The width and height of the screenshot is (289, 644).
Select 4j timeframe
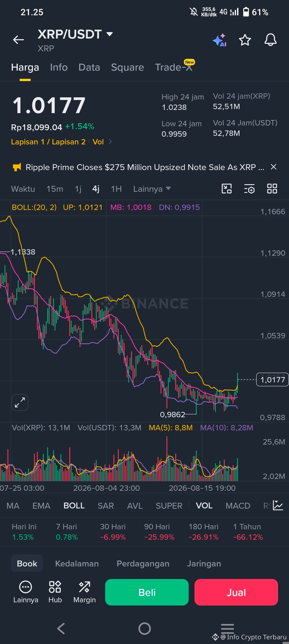pyautogui.click(x=96, y=189)
